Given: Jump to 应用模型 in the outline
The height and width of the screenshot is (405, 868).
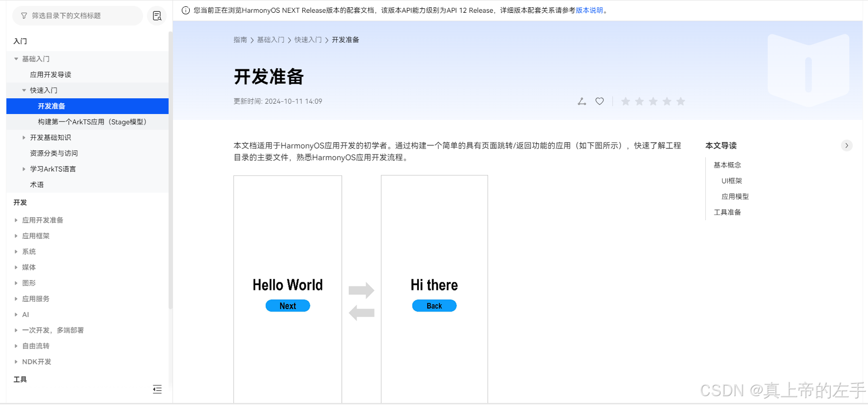Looking at the screenshot, I should click(735, 197).
